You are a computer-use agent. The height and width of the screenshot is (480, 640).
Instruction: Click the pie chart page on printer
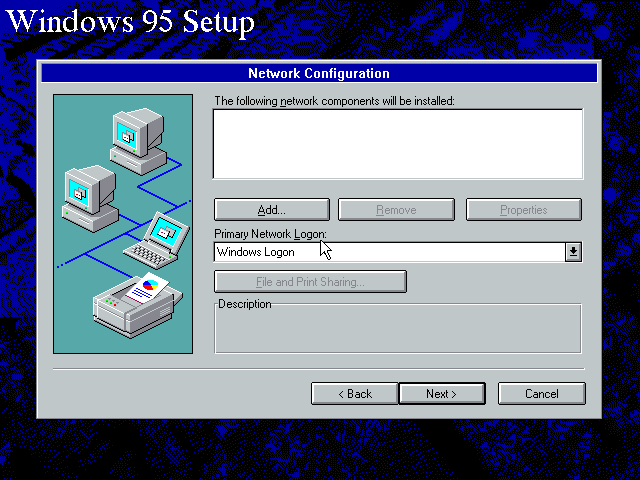(147, 287)
